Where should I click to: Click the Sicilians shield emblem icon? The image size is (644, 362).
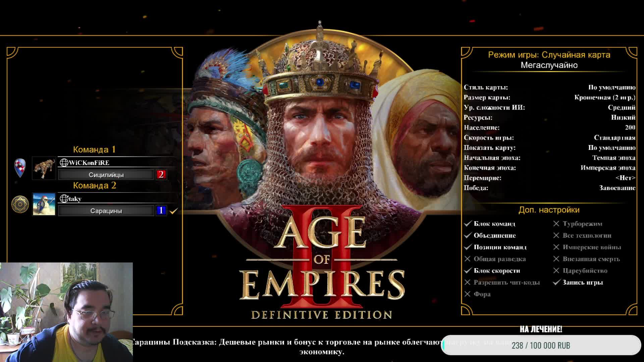tap(20, 168)
